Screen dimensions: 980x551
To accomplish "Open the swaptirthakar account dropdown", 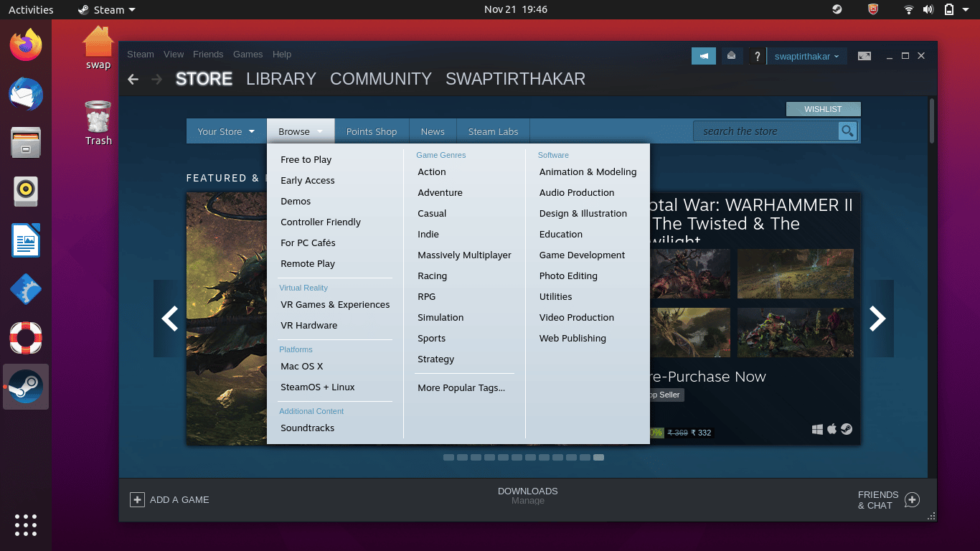I will tap(806, 57).
